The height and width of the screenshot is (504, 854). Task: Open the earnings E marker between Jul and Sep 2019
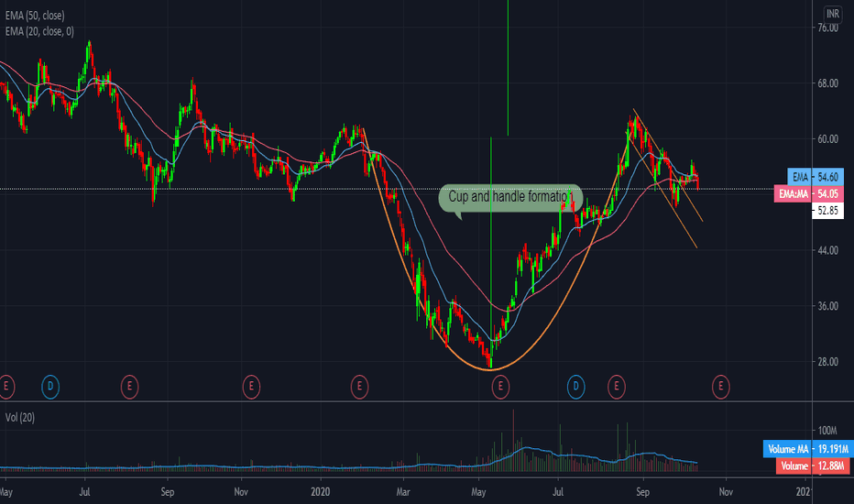129,387
